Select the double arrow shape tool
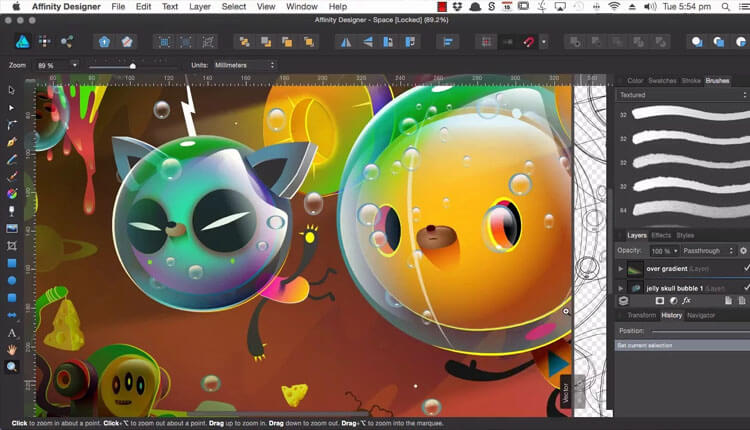 point(11,315)
